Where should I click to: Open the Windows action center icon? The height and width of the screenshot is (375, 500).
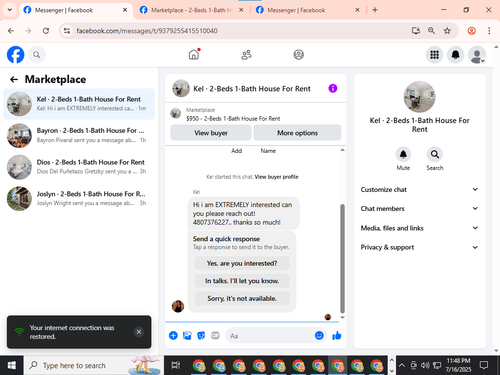point(484,365)
